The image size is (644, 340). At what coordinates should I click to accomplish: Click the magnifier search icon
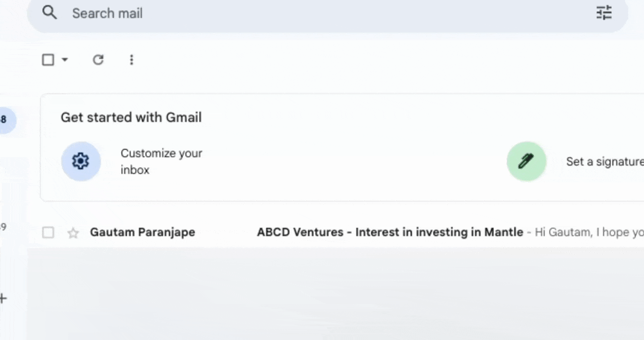49,13
